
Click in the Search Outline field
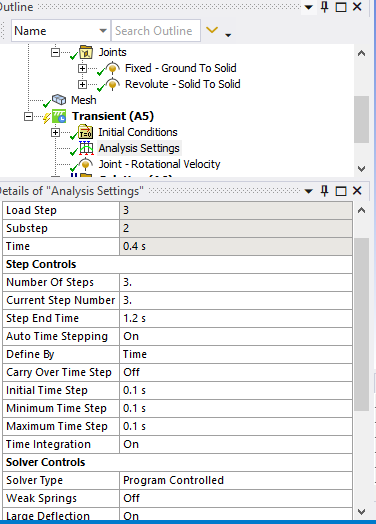(x=156, y=31)
